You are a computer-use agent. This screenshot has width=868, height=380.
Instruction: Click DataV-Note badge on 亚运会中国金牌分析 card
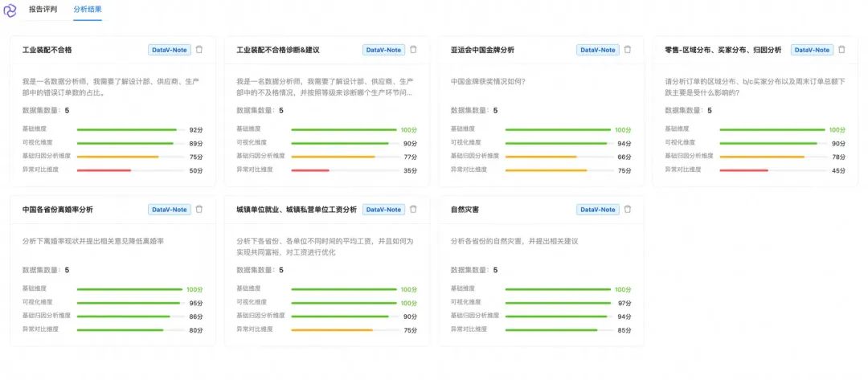click(x=598, y=50)
